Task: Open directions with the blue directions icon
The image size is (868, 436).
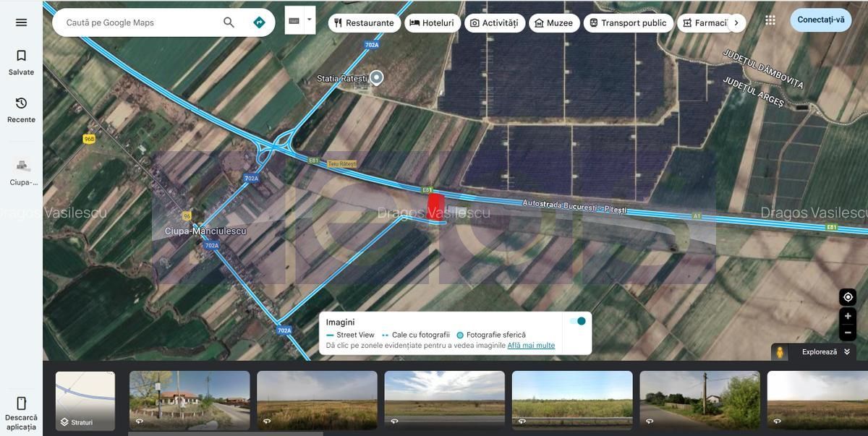Action: tap(258, 22)
